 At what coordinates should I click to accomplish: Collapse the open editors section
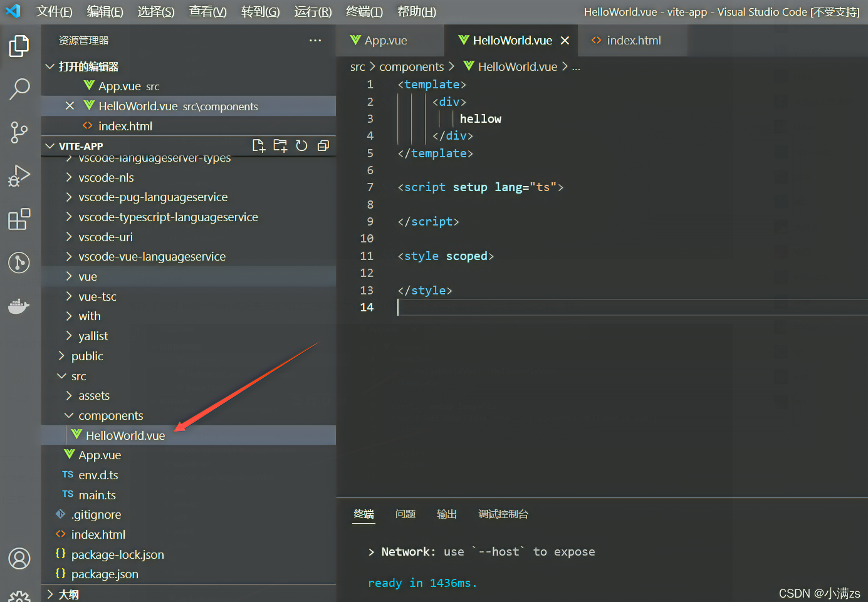[x=88, y=66]
